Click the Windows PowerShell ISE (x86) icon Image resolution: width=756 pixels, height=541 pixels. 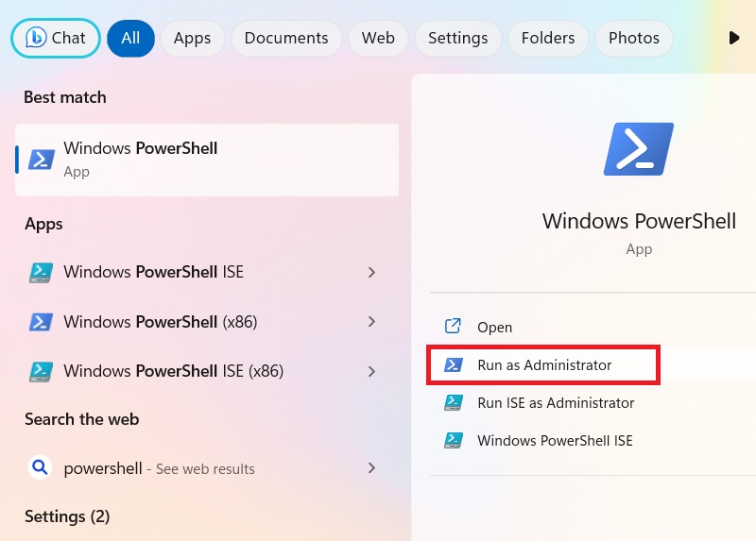[42, 371]
